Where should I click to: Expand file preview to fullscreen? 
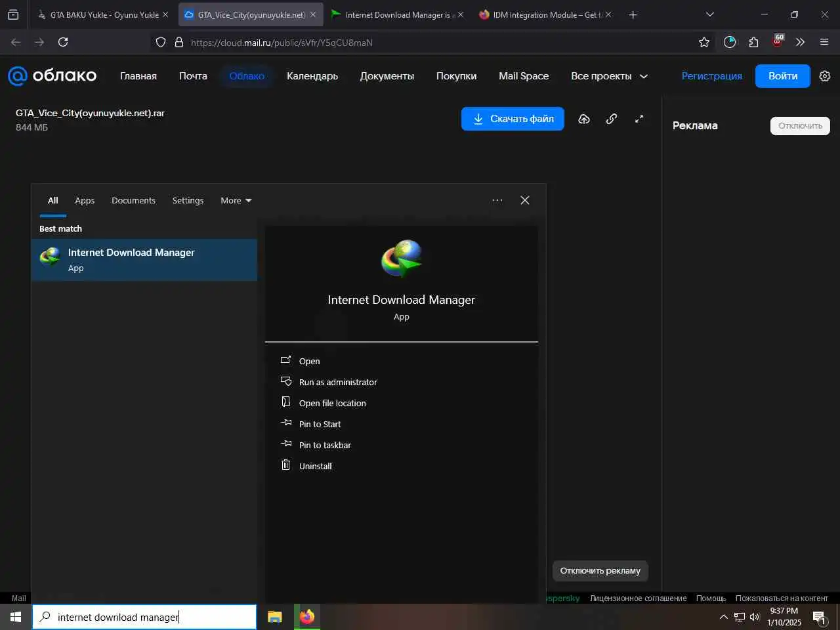[x=639, y=119]
